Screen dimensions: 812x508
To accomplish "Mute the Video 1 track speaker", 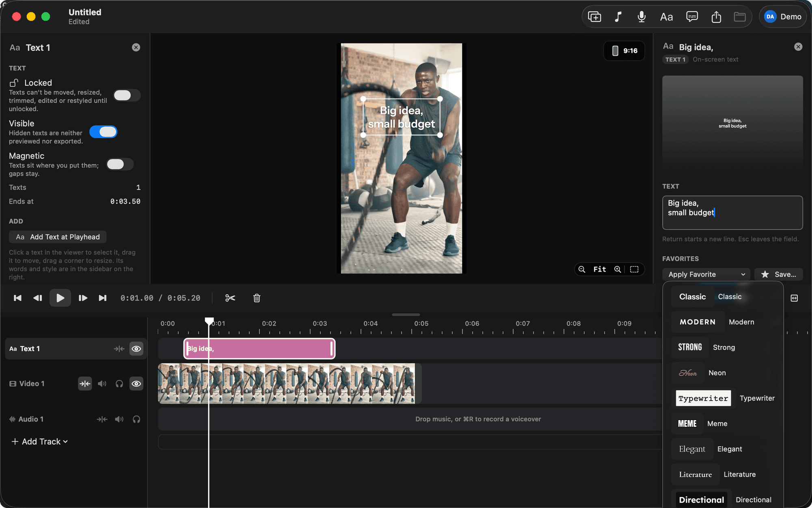I will [102, 384].
